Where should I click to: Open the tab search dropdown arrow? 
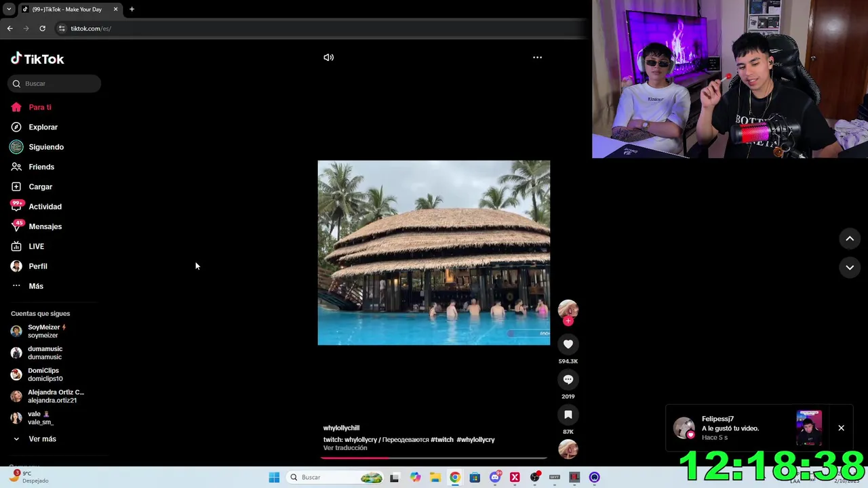(x=9, y=9)
